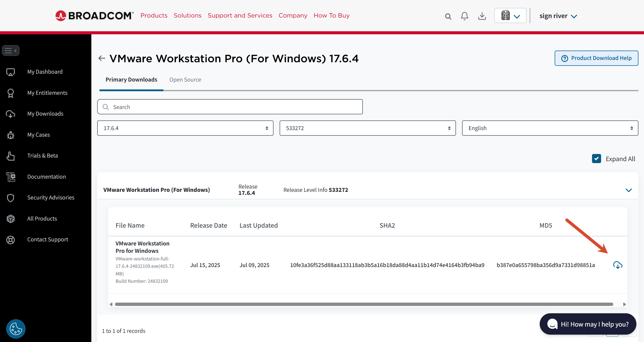The height and width of the screenshot is (342, 644).
Task: Open Solutions menu
Action: (x=188, y=15)
